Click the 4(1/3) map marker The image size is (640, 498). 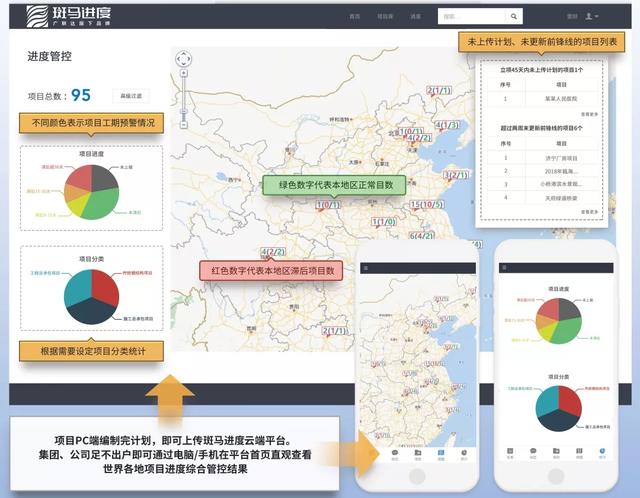pyautogui.click(x=447, y=125)
